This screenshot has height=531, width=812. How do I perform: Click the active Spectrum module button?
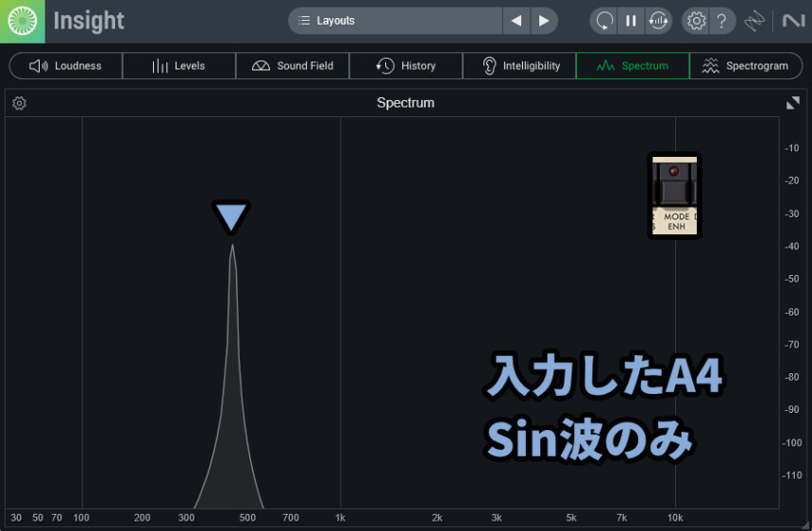pos(632,66)
